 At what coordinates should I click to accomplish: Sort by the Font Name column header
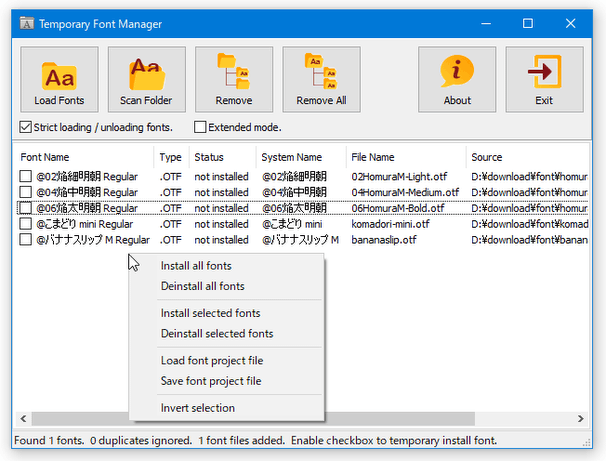85,157
